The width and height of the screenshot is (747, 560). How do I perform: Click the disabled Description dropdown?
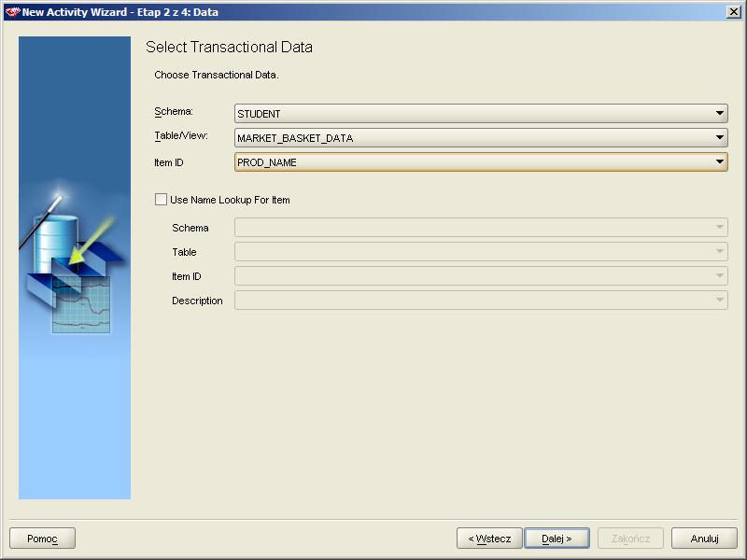481,300
